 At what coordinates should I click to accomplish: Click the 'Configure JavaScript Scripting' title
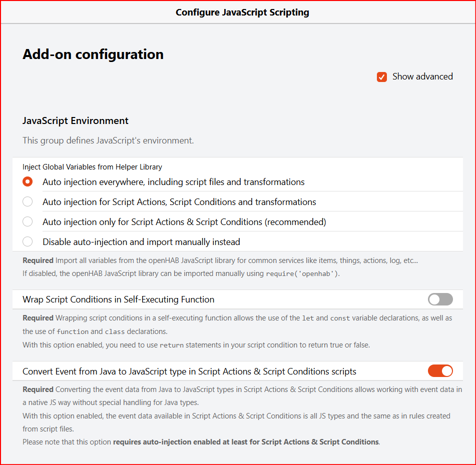[242, 12]
